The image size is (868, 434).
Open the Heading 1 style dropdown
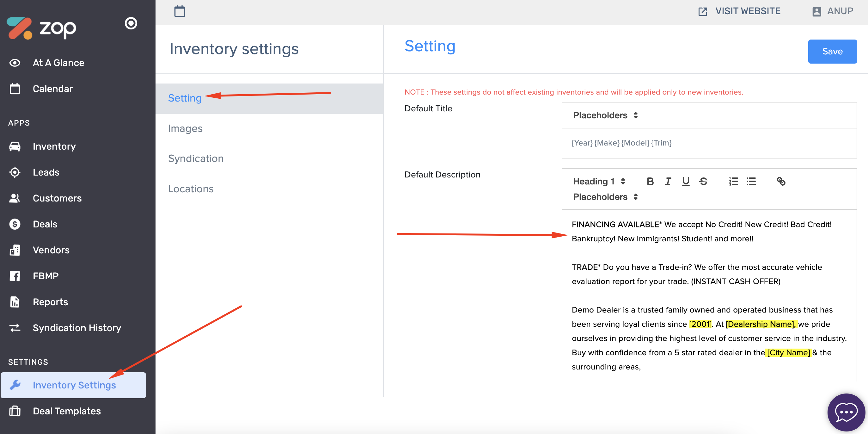(x=599, y=182)
